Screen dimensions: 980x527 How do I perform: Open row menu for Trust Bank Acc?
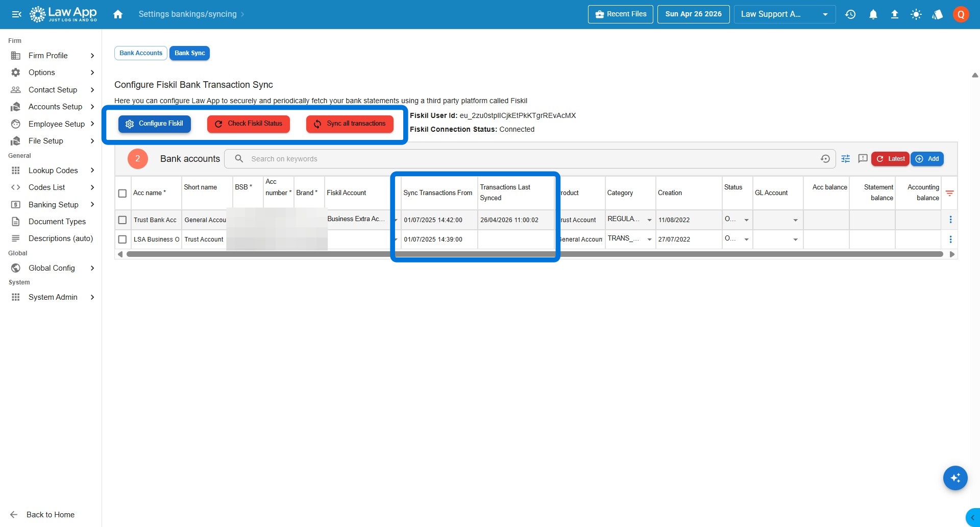[x=950, y=220]
